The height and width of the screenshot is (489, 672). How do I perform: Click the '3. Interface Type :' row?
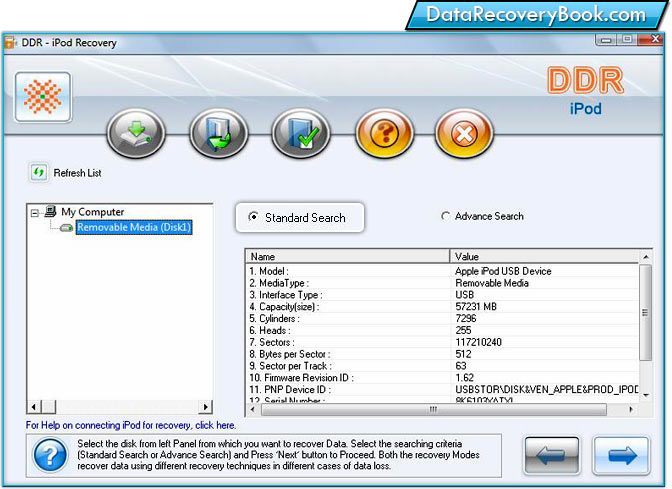(442, 295)
